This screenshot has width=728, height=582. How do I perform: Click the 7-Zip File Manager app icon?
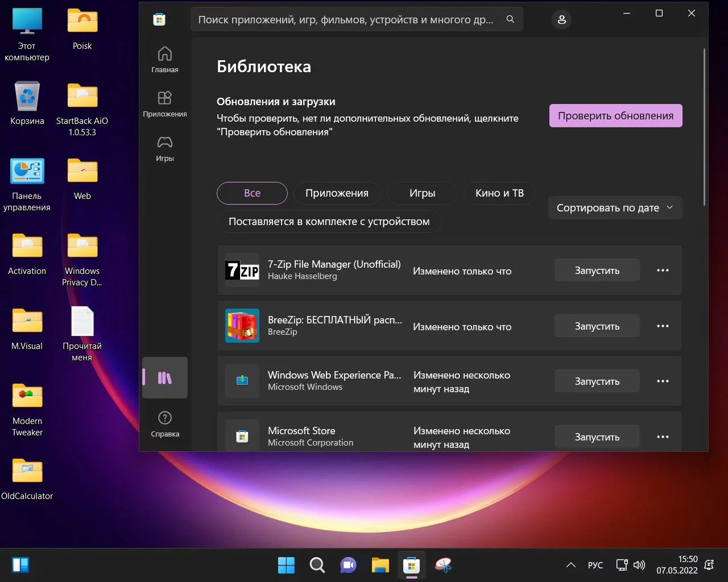point(242,271)
